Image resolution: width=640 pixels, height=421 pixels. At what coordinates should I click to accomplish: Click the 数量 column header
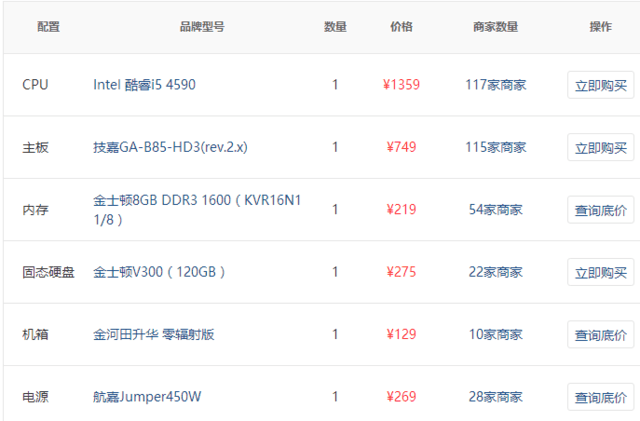coord(335,27)
